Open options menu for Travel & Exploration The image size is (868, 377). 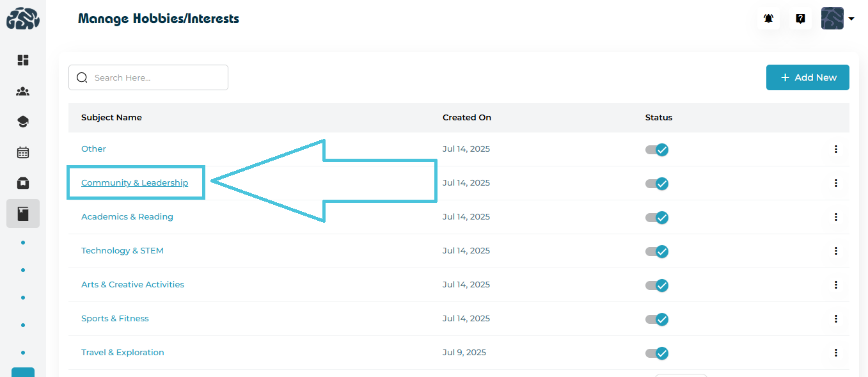[x=835, y=353]
